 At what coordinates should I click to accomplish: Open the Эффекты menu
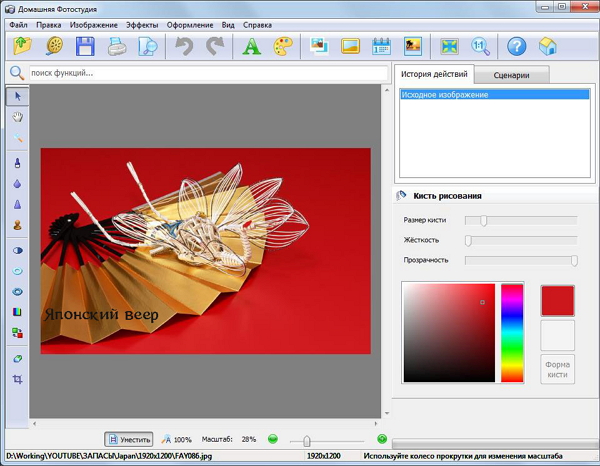coord(141,23)
